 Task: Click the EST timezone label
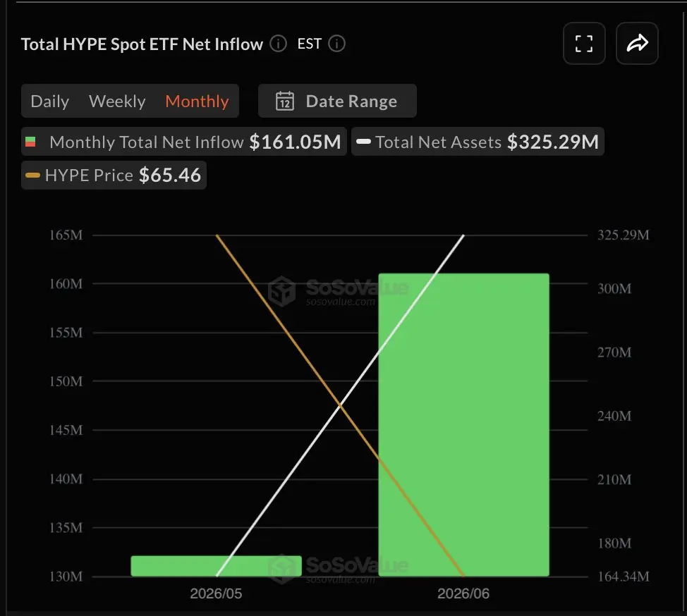point(310,44)
